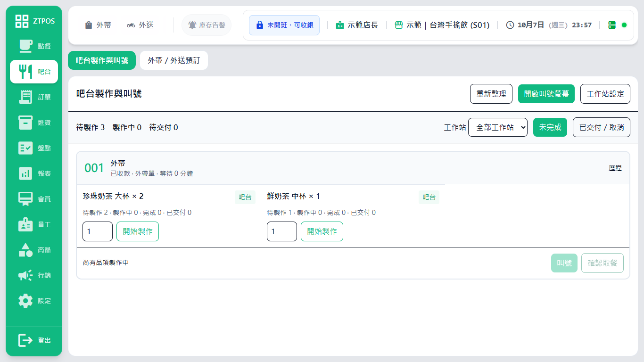This screenshot has width=644, height=362.
Task: Select the 吧台製作與叫號 tab
Action: tap(102, 60)
